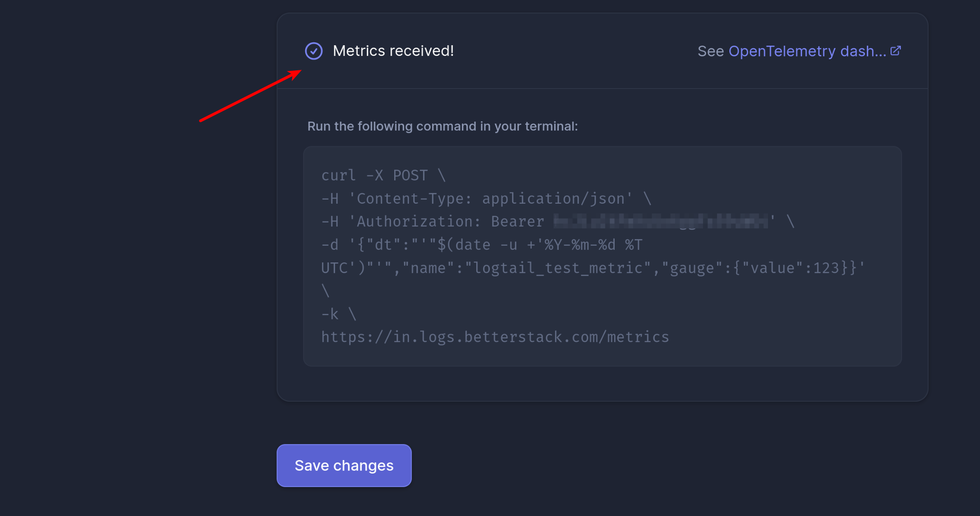This screenshot has width=980, height=516.
Task: Open the OpenTelemetry dash... link
Action: pyautogui.click(x=807, y=51)
